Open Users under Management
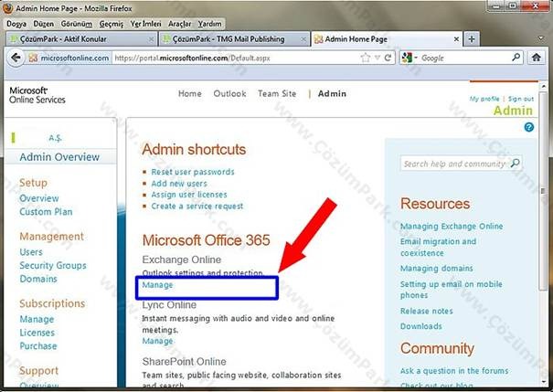The width and height of the screenshot is (553, 392). (x=31, y=252)
